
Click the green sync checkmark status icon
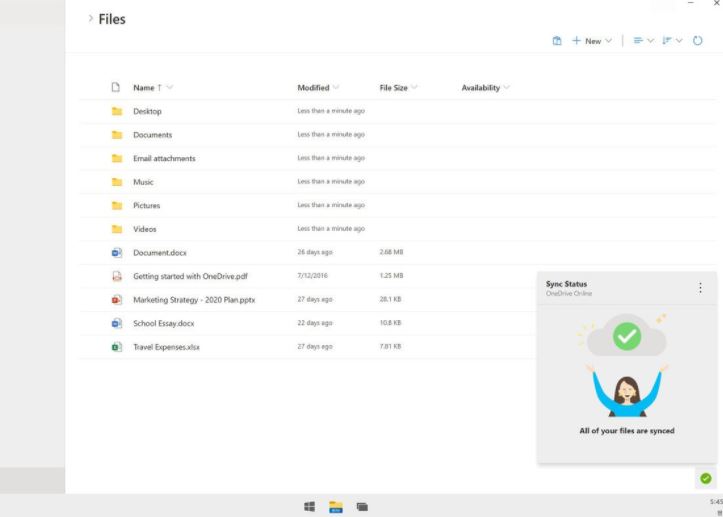click(x=706, y=479)
